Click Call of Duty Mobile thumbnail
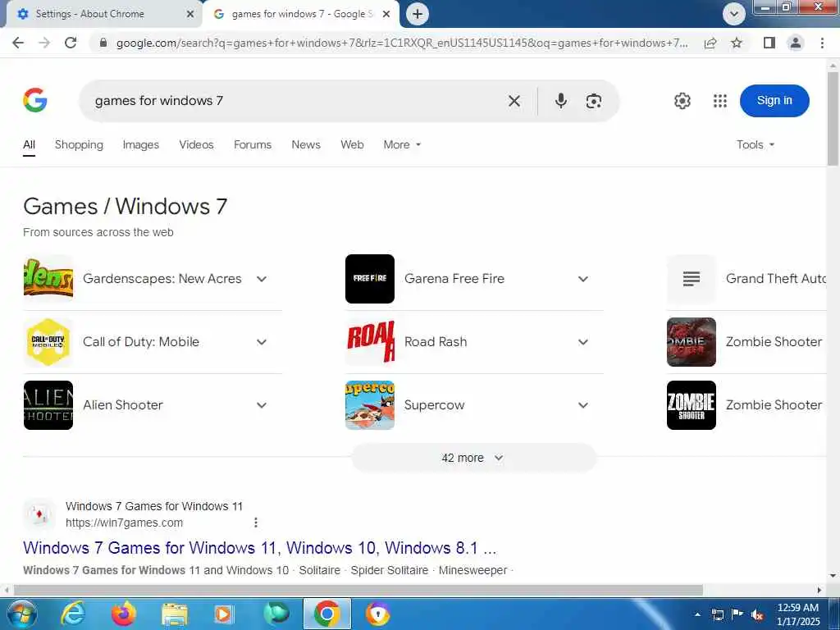The height and width of the screenshot is (630, 840). pos(48,342)
